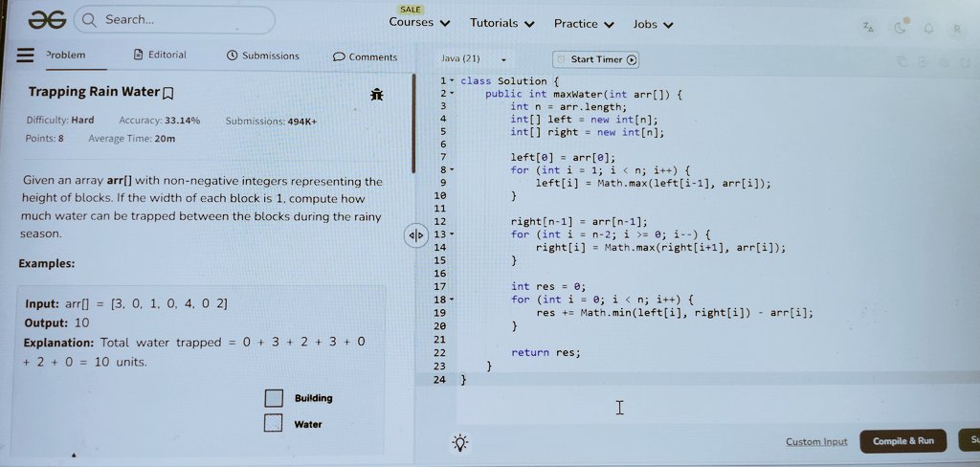
Task: Click Compile & Run
Action: 903,441
